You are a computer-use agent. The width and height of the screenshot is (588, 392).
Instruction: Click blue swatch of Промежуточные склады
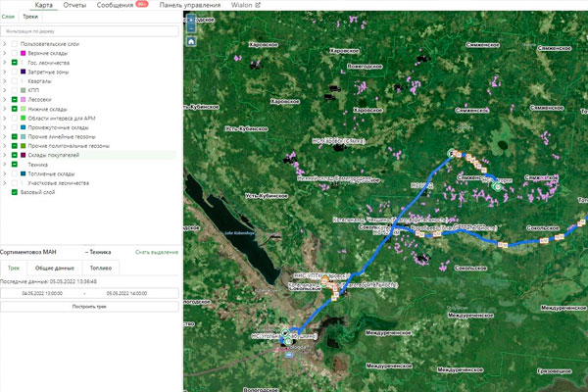tap(23, 127)
